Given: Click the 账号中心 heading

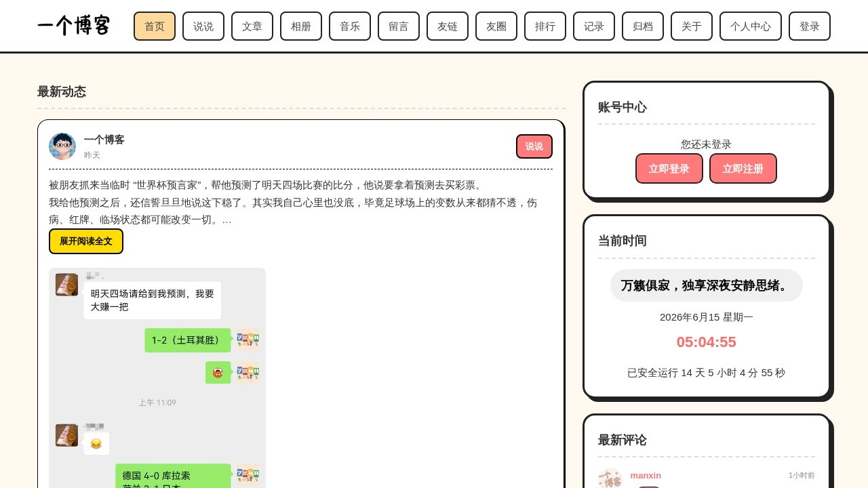Looking at the screenshot, I should pos(623,107).
